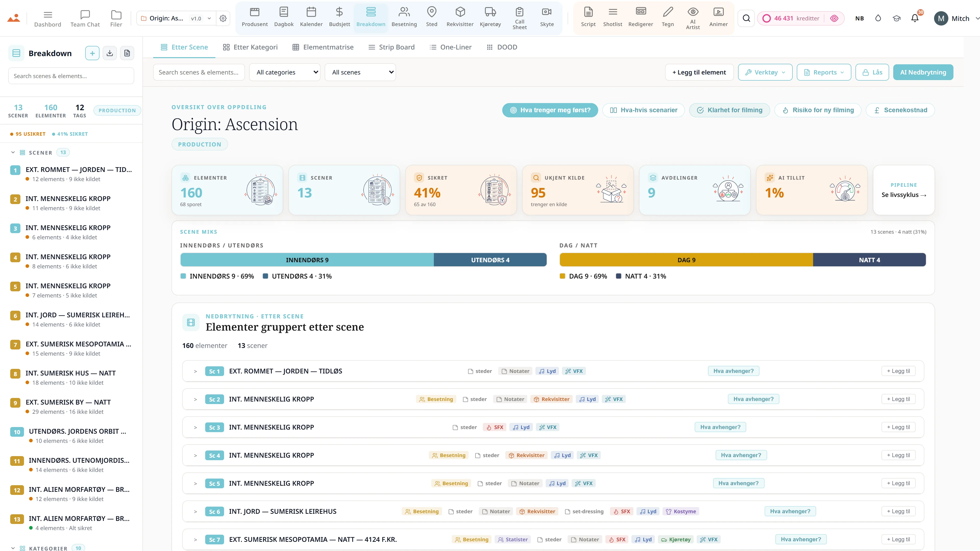Open Redigerer editor tool
The width and height of the screenshot is (980, 551).
(641, 18)
